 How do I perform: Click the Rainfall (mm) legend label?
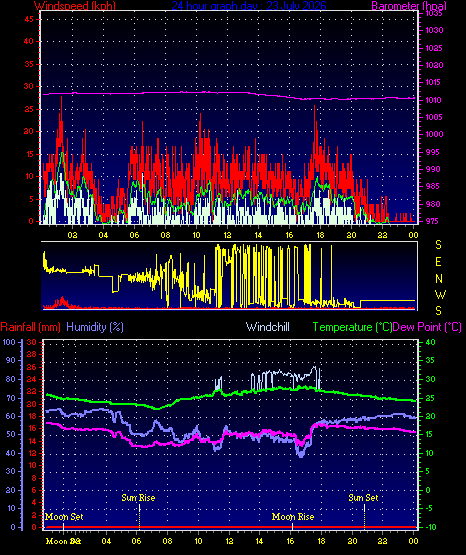point(30,327)
